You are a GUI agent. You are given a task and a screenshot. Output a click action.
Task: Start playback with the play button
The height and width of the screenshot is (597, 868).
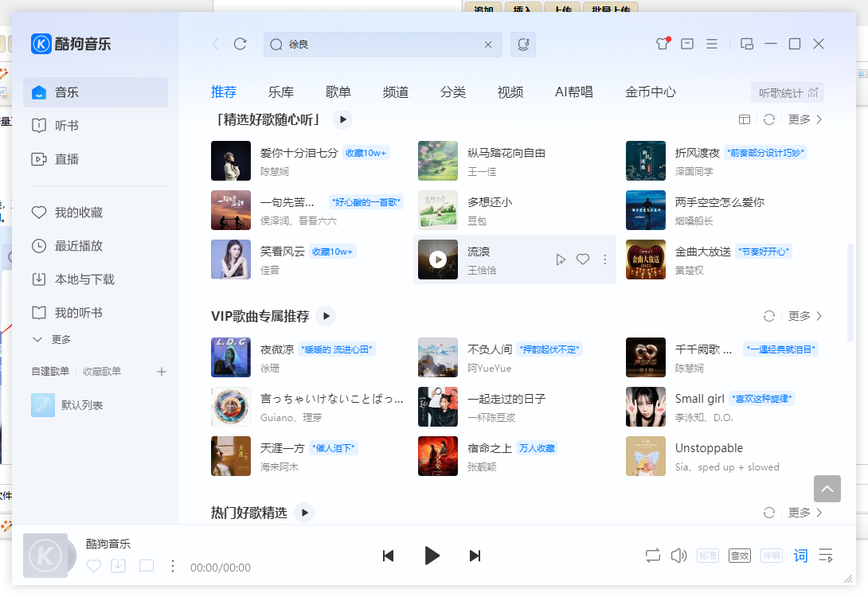(432, 556)
